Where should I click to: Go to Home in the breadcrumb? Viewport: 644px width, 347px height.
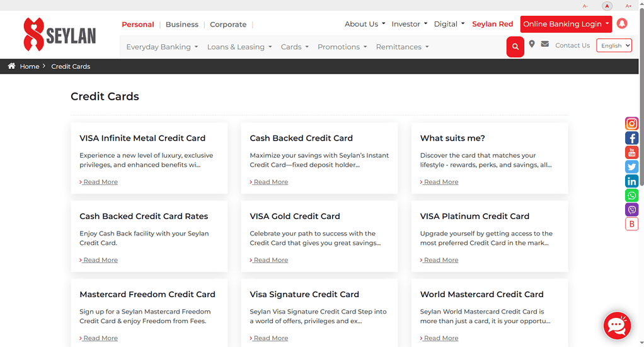30,66
